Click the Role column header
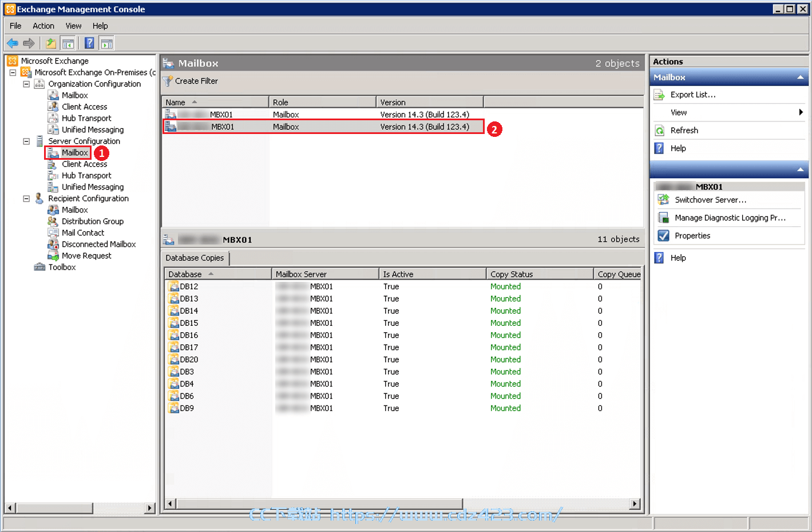The width and height of the screenshot is (812, 532). point(323,102)
